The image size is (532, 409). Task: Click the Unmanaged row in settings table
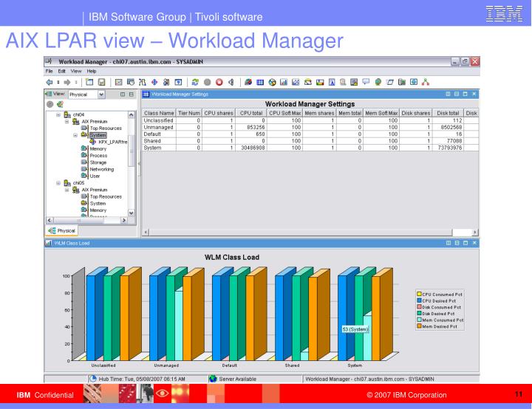310,127
